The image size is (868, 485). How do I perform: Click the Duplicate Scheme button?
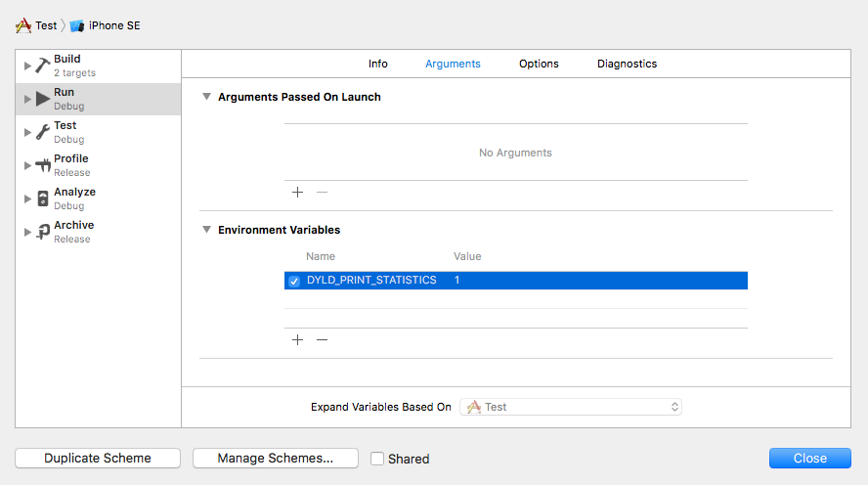click(x=98, y=459)
